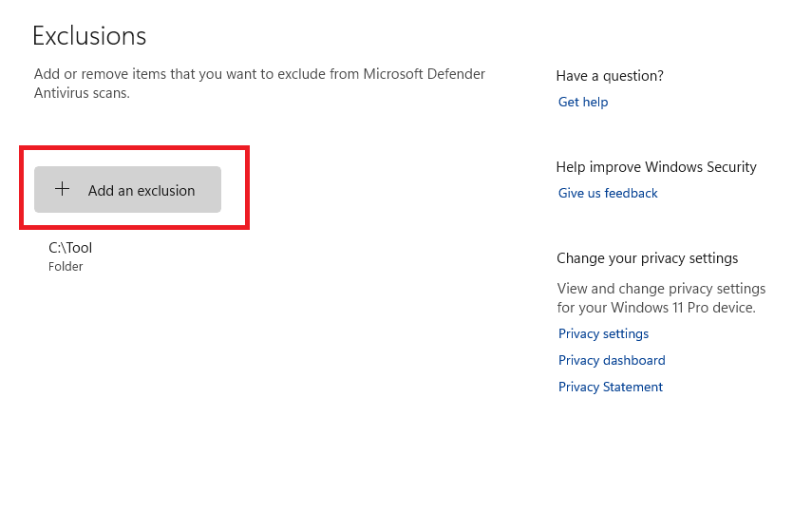
Task: Click the 'Help improve Windows Security' heading
Action: [656, 167]
